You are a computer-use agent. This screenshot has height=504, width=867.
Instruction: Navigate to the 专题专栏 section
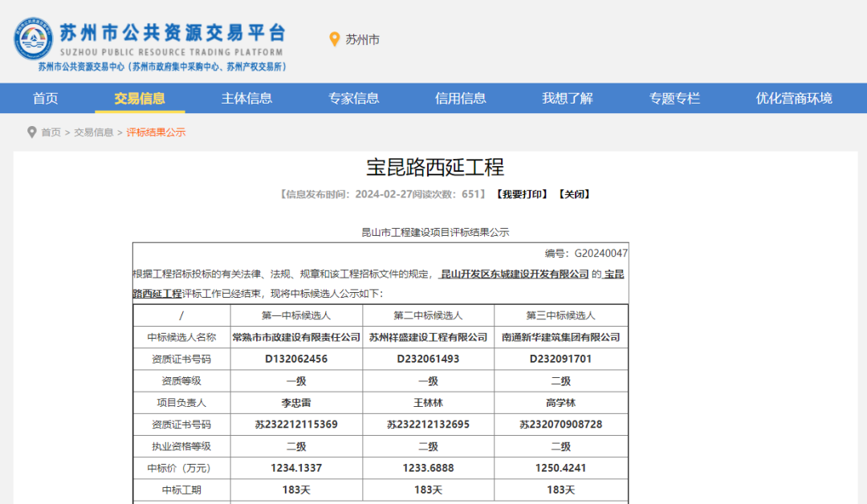[x=675, y=98]
